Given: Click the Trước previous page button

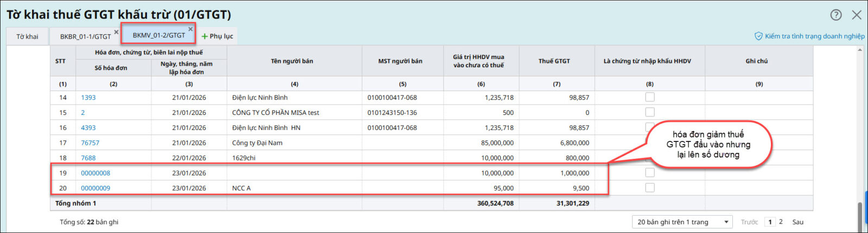Looking at the screenshot, I should coord(749,222).
